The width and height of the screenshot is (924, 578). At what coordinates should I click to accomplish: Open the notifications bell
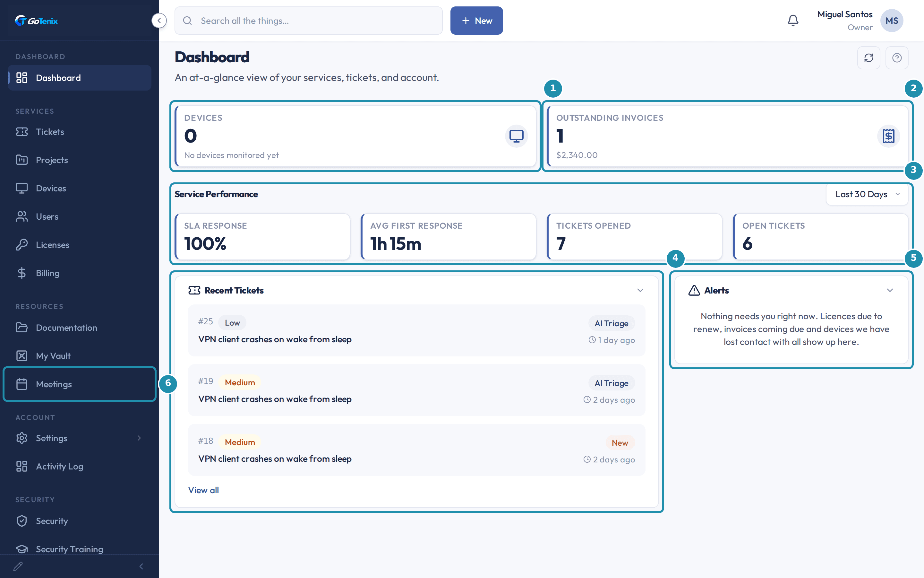click(793, 21)
